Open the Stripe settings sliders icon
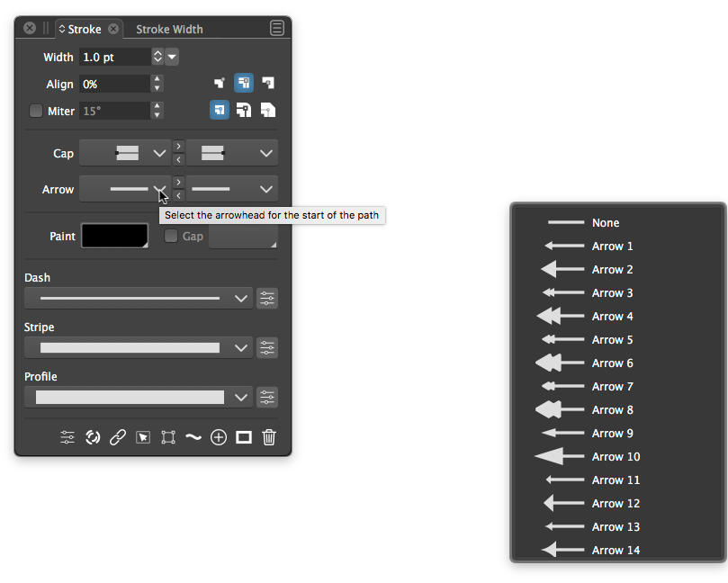This screenshot has height=583, width=728. coord(267,348)
